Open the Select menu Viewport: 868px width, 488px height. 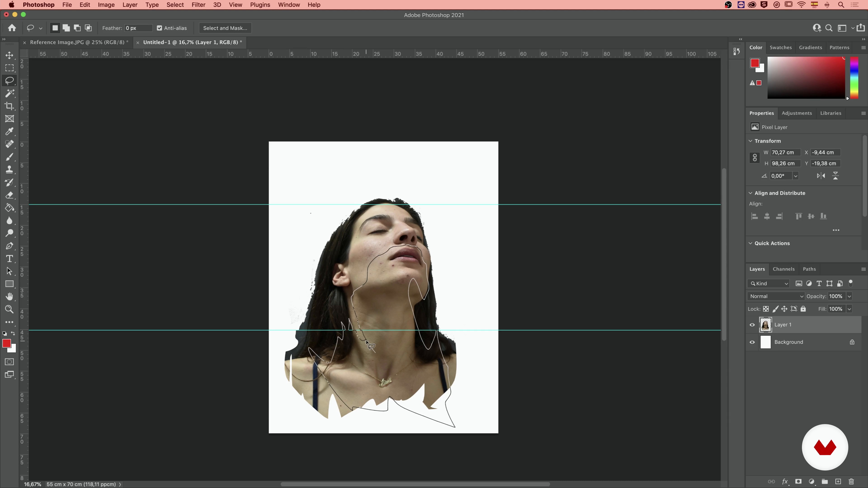[175, 5]
